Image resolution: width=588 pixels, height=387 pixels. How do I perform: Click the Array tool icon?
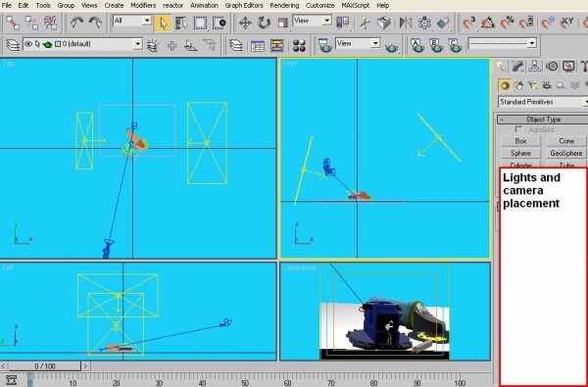(x=424, y=23)
